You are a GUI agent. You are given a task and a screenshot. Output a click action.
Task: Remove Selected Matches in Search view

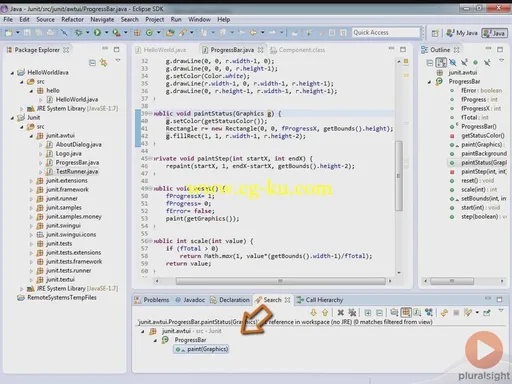point(340,312)
